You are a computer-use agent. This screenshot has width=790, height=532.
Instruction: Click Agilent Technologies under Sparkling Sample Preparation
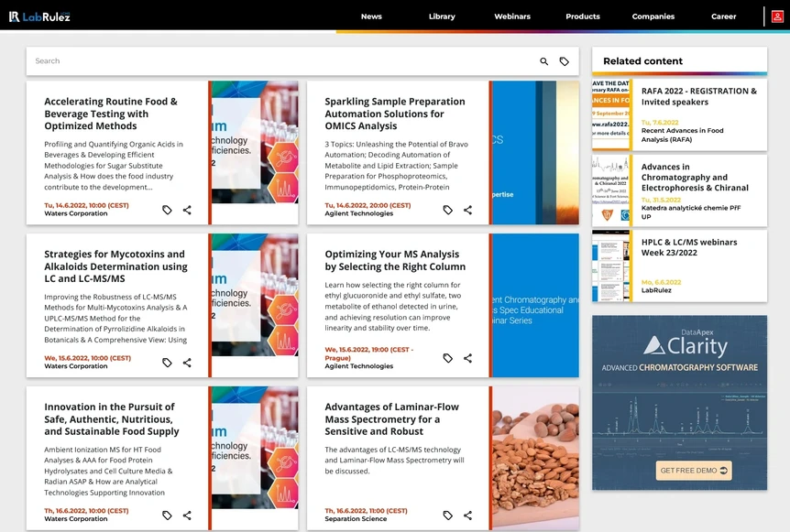pyautogui.click(x=358, y=213)
